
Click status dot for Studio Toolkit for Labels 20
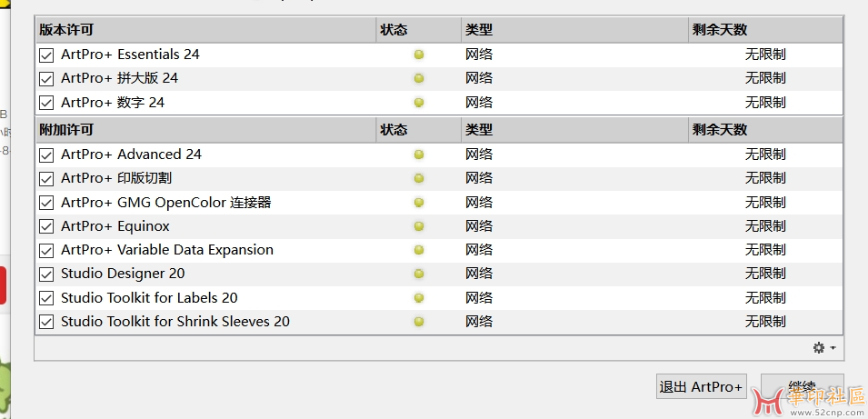(x=419, y=298)
